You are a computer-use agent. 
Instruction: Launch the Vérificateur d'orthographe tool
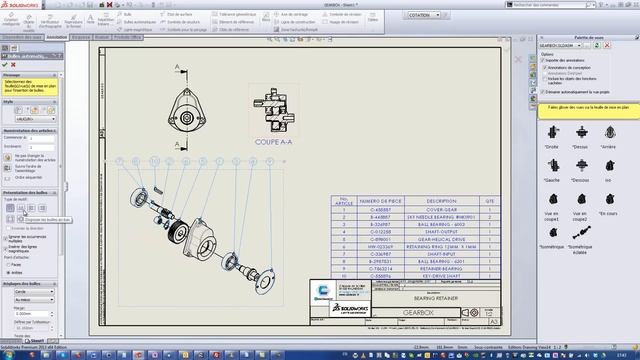(50, 21)
